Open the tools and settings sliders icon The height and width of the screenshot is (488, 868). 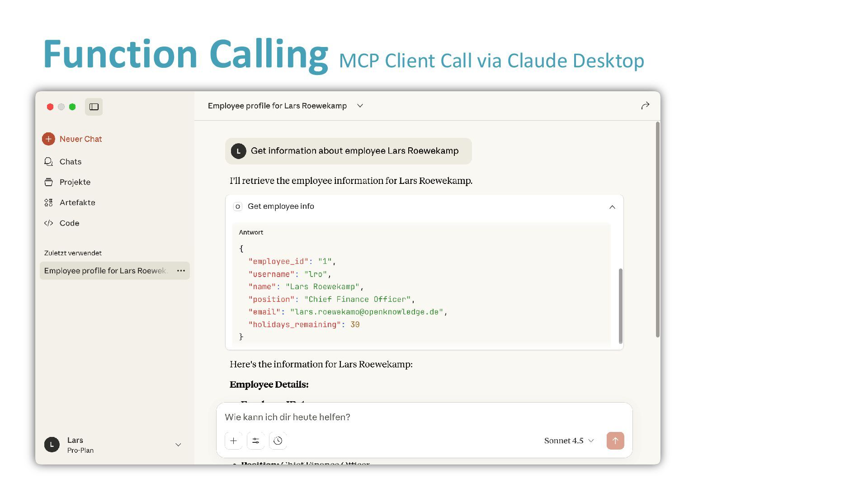[x=256, y=441]
